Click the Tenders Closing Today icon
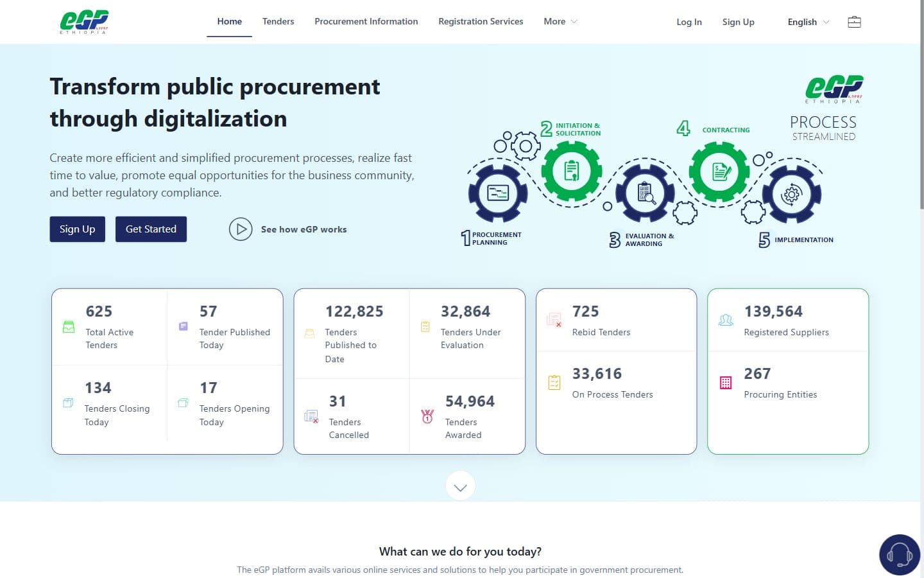Screen dimensions: 924x578 coord(68,403)
